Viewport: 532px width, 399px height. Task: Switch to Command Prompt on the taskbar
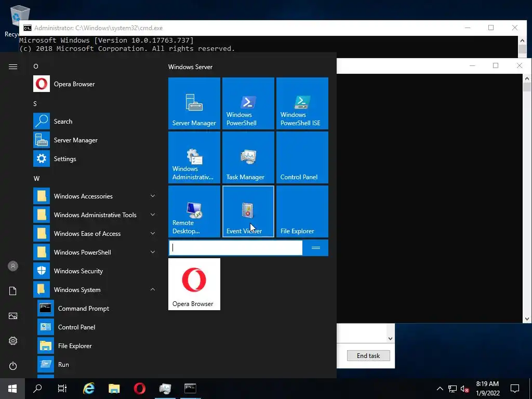pyautogui.click(x=190, y=389)
